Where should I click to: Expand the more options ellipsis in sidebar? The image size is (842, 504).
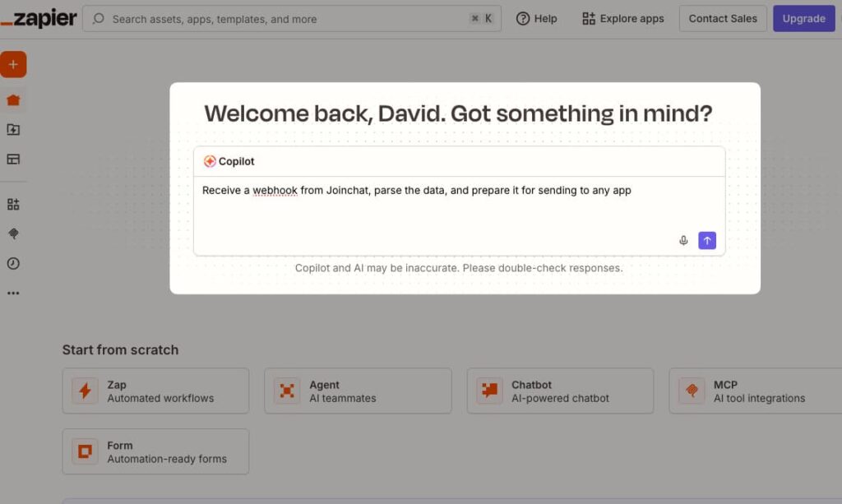pos(13,293)
